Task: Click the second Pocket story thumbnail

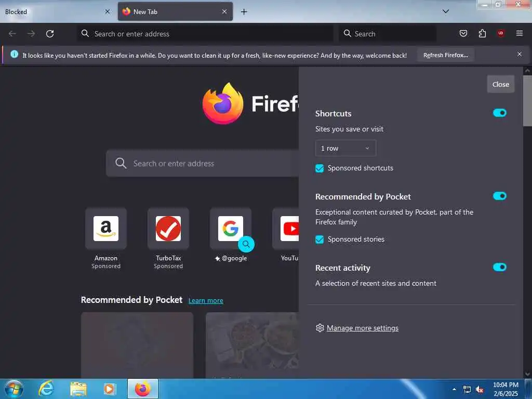Action: [x=252, y=345]
